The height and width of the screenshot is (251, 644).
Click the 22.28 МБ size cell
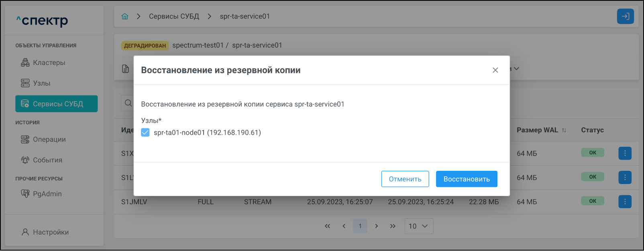(x=484, y=202)
